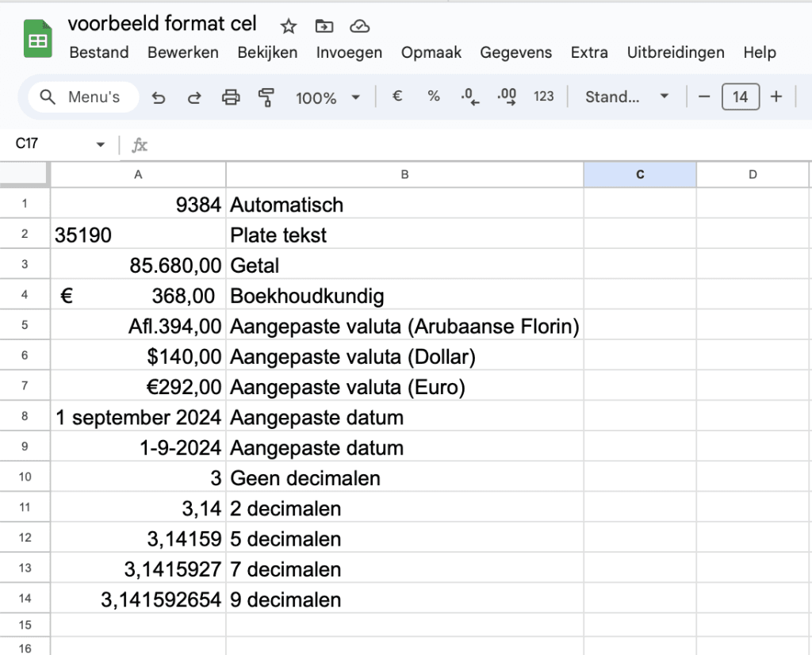The image size is (812, 655).
Task: Apply percent format icon
Action: [x=434, y=97]
